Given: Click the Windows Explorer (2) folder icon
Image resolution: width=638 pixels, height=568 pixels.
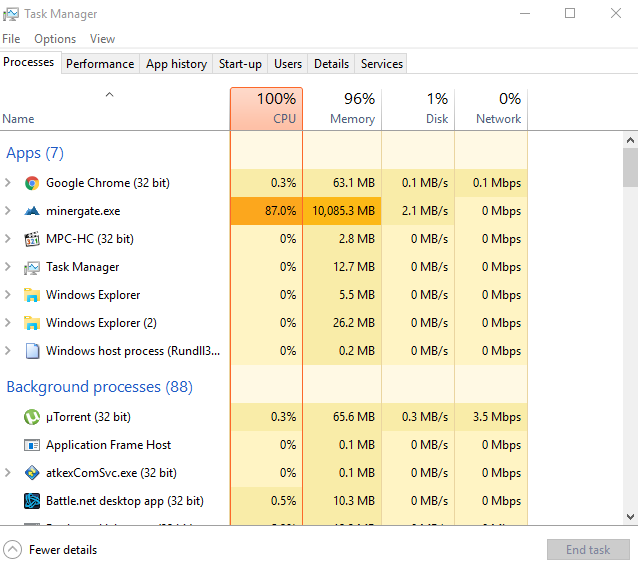Looking at the screenshot, I should click(32, 323).
